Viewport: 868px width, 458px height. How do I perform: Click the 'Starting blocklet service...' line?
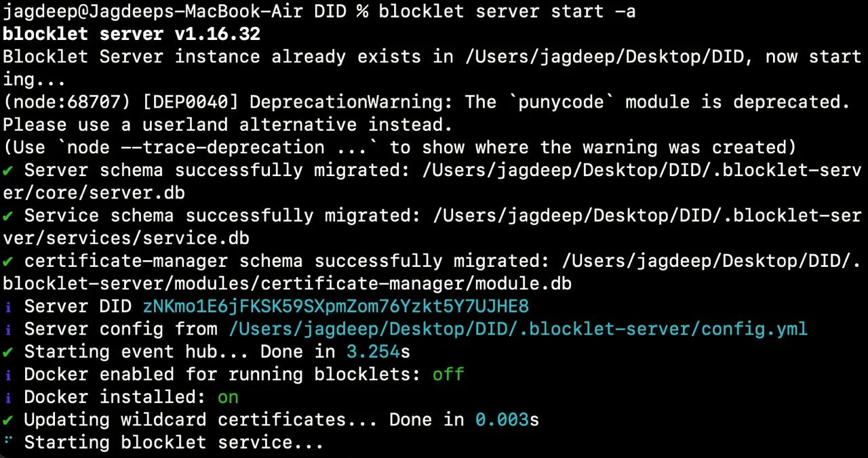point(174,443)
